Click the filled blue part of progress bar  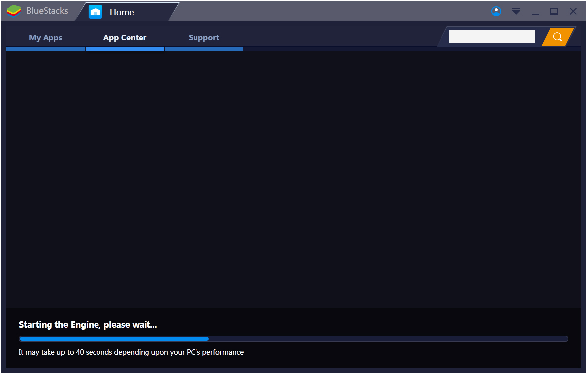pyautogui.click(x=114, y=339)
